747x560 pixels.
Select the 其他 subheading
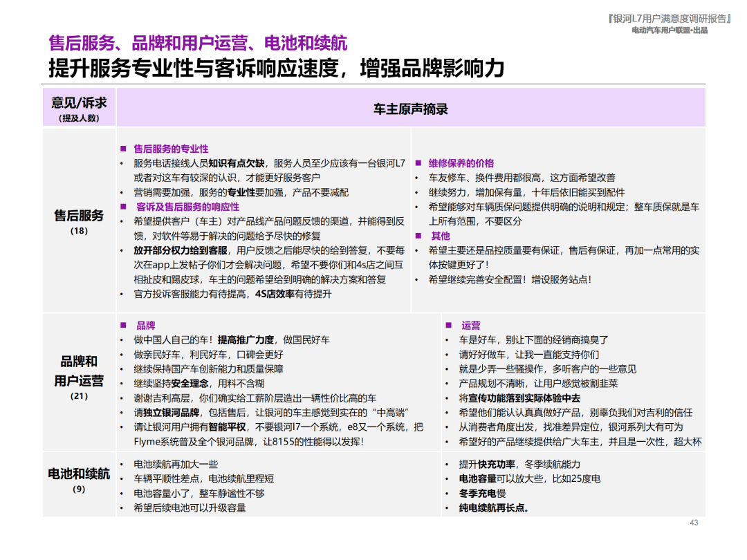pyautogui.click(x=440, y=236)
